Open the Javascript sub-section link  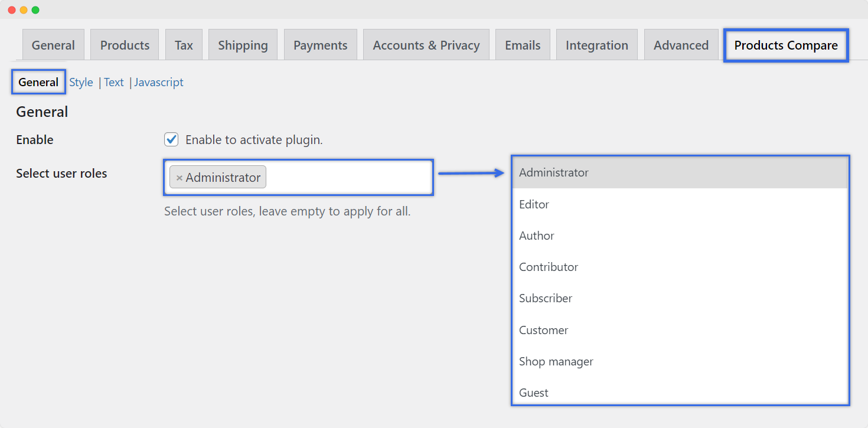click(159, 83)
